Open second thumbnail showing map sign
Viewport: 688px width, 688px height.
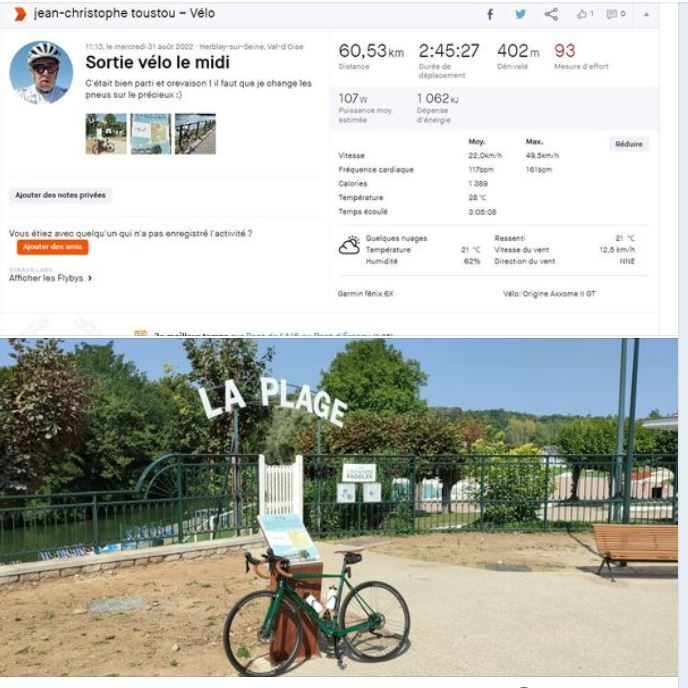coord(150,134)
